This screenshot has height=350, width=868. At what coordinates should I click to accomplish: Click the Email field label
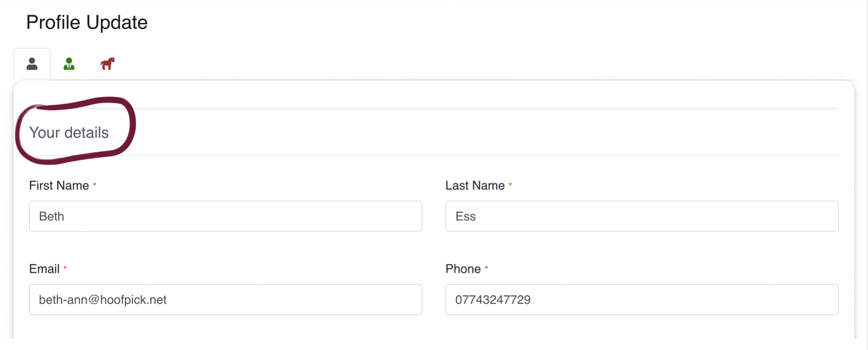(x=44, y=269)
